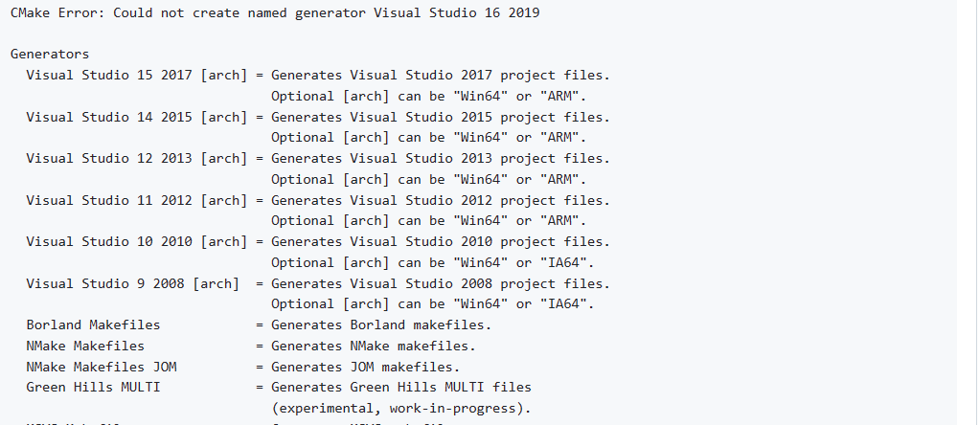Click the Green Hills MULTI generator name
Screen dimensions: 980x425
[x=93, y=387]
